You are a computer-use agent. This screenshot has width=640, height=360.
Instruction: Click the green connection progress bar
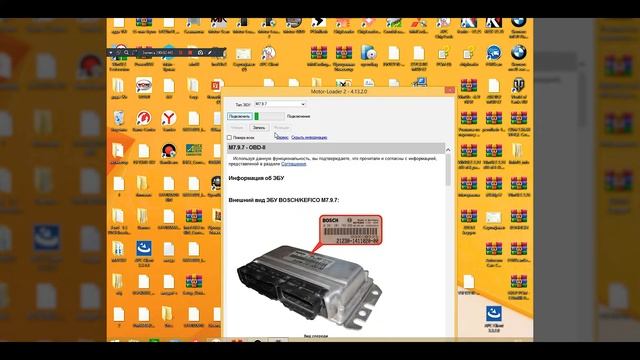click(x=269, y=116)
